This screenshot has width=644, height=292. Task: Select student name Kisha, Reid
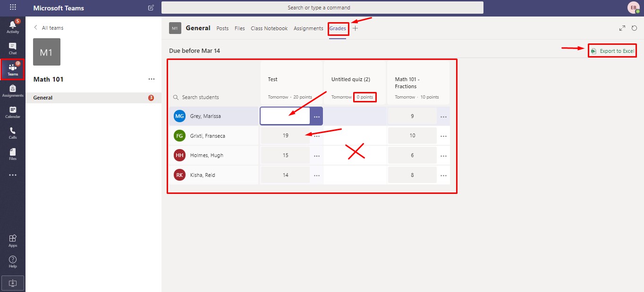(x=203, y=175)
